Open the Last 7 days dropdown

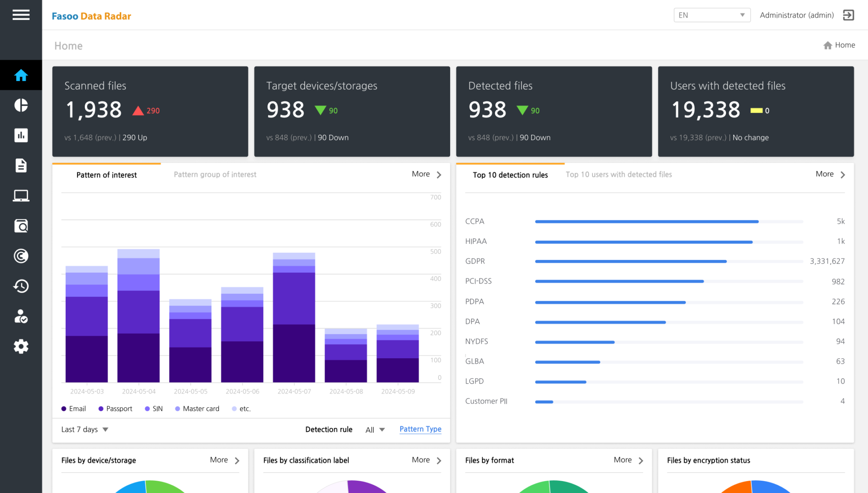tap(84, 429)
